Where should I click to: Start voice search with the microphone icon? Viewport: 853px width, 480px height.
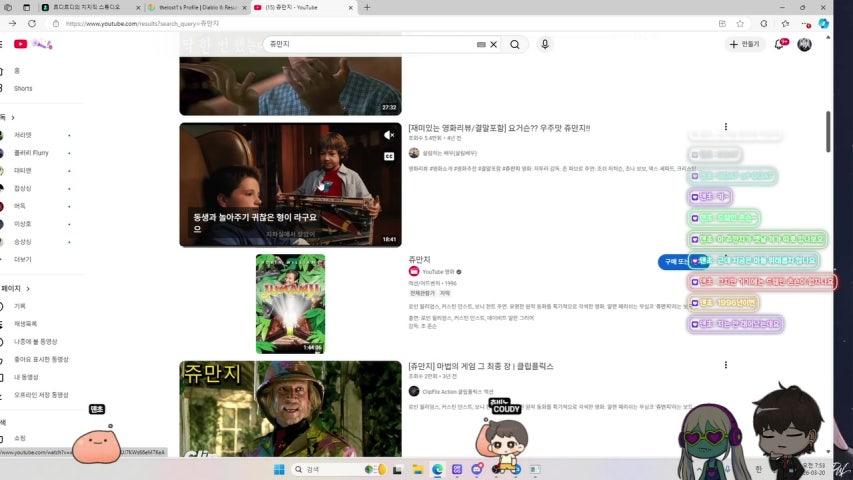[x=545, y=44]
